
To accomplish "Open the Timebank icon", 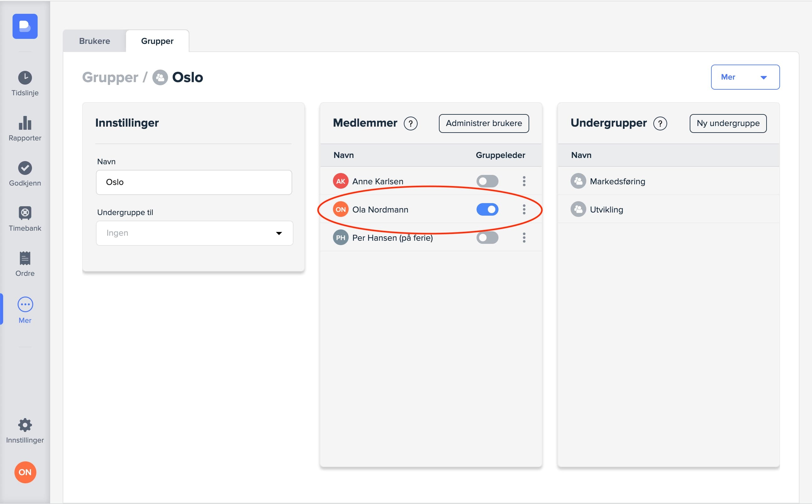I will point(25,213).
